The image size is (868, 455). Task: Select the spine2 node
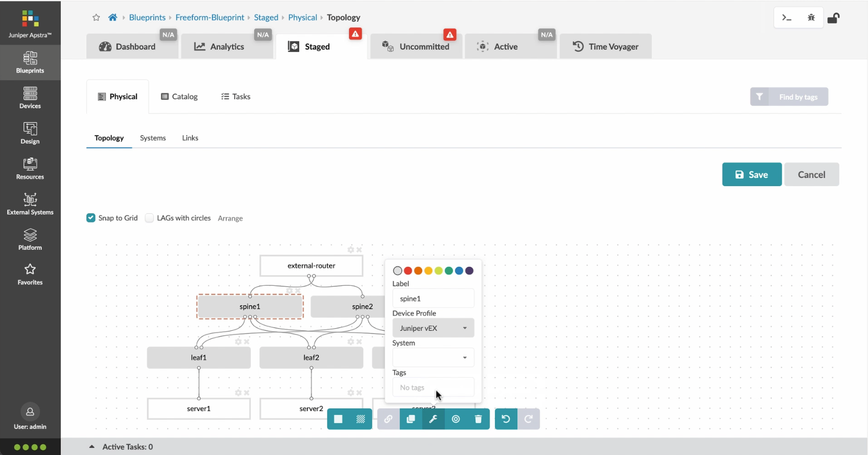click(347, 306)
